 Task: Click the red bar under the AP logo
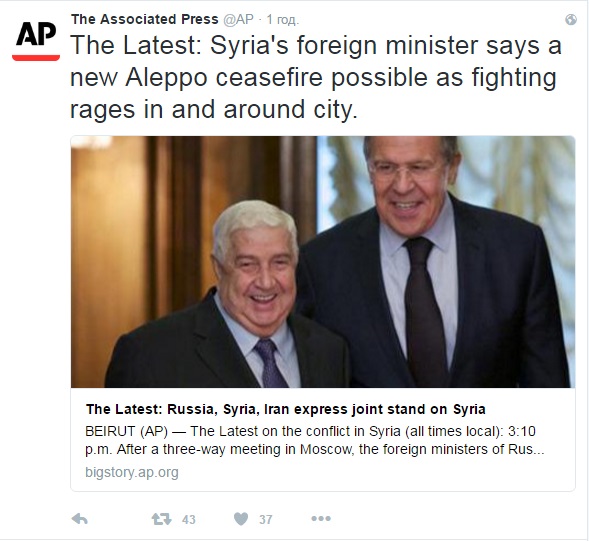tap(36, 57)
